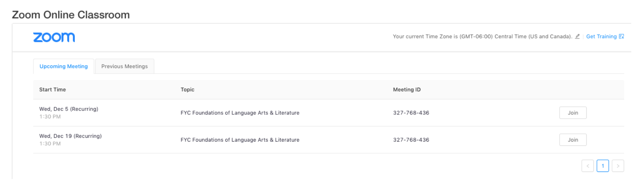Click the Meeting ID in the Dec 5 row
Image resolution: width=644 pixels, height=193 pixels.
(411, 113)
